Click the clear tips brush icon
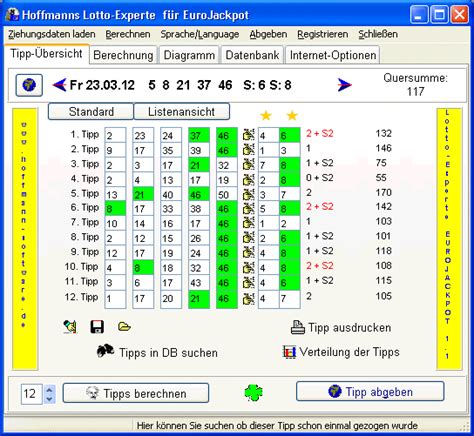Image resolution: width=474 pixels, height=436 pixels. [70, 327]
